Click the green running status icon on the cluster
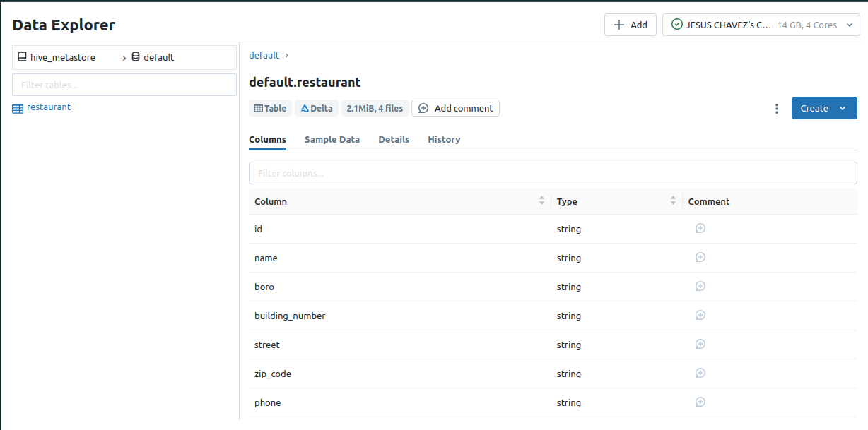 [x=677, y=25]
